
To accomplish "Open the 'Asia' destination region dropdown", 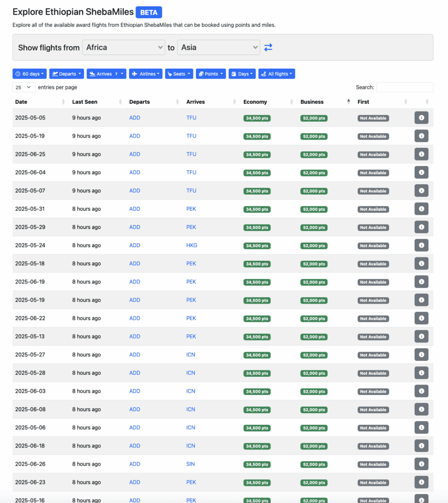I will (219, 48).
